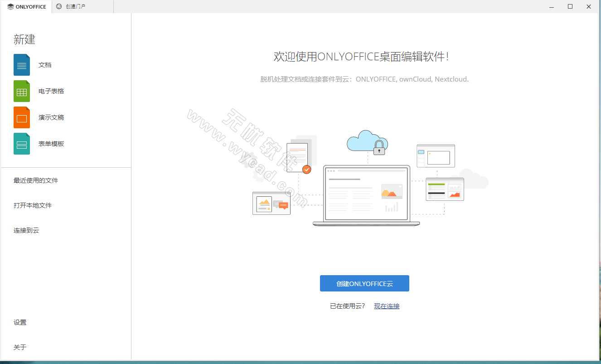Click the laptop illustration in the welcome area
601x364 pixels.
click(x=365, y=195)
